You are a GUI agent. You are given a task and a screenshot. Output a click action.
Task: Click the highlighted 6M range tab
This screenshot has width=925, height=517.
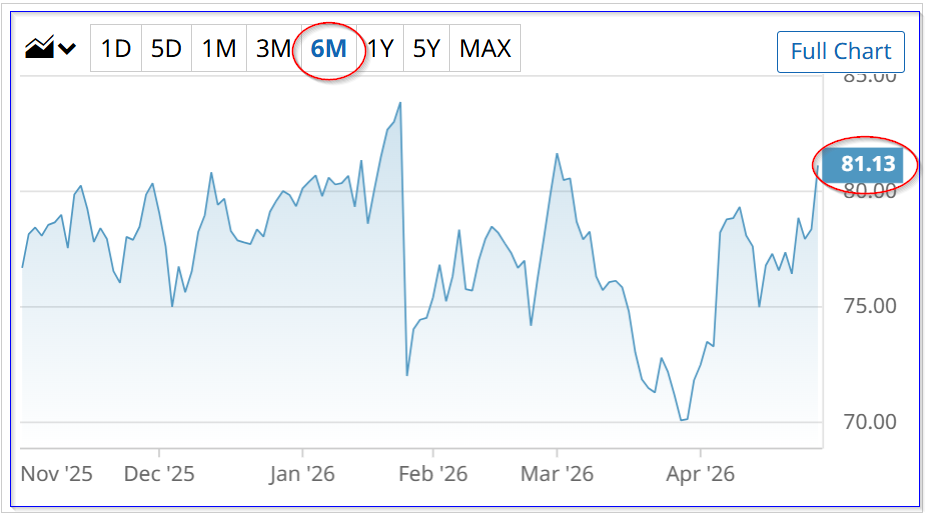pyautogui.click(x=329, y=48)
